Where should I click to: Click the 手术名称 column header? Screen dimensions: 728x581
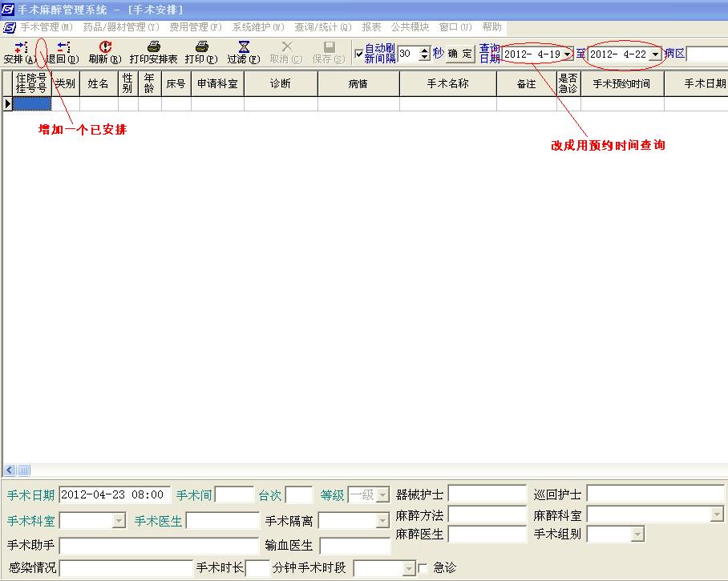[x=447, y=83]
